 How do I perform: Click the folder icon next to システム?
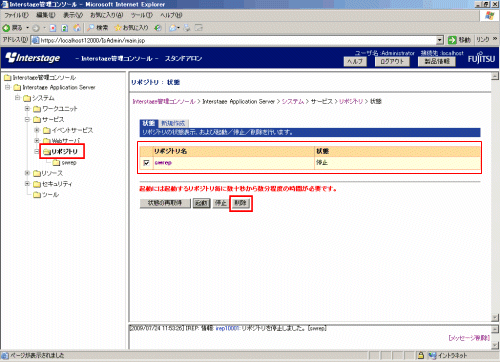click(x=27, y=98)
